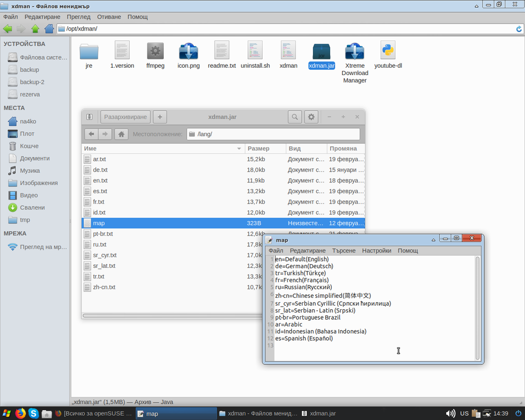Viewport: 525px width, 420px height.
Task: Select ru.txt in the archive list
Action: (x=172, y=245)
